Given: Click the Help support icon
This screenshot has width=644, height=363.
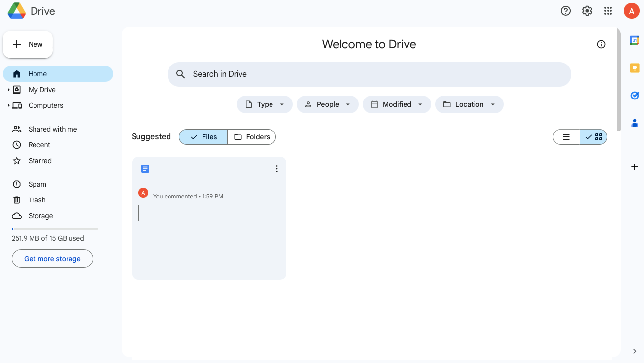Looking at the screenshot, I should [x=566, y=11].
